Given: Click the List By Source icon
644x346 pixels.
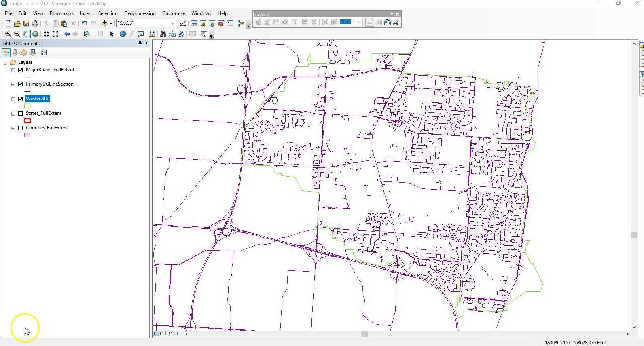Looking at the screenshot, I should (x=15, y=53).
